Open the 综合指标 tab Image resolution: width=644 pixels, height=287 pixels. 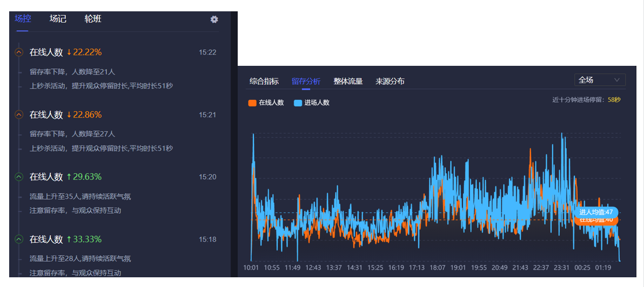(x=264, y=81)
